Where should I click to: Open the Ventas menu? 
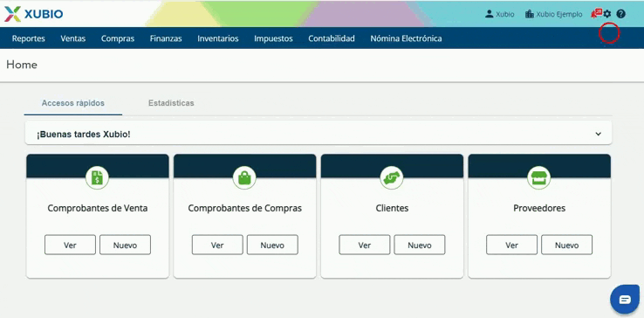[73, 38]
